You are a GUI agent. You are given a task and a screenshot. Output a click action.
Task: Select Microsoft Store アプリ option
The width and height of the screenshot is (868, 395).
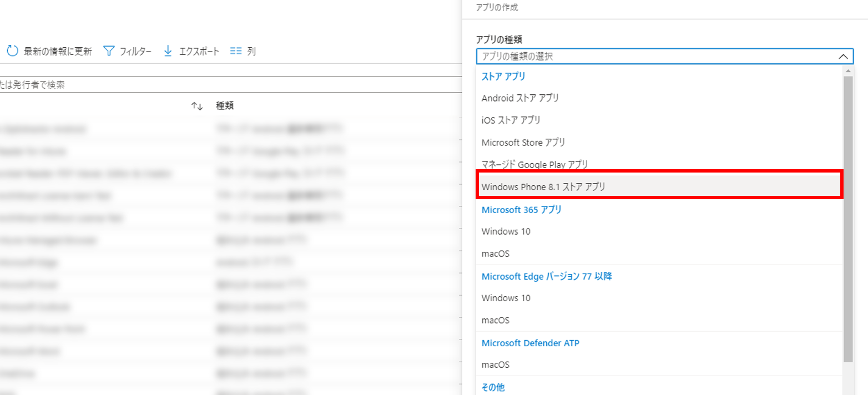pos(523,143)
